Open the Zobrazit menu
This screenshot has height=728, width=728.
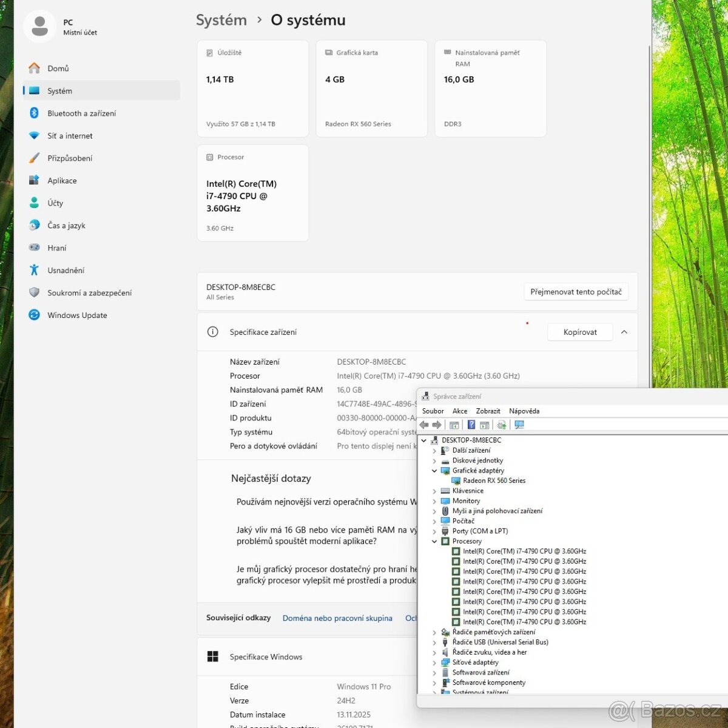[x=488, y=411]
